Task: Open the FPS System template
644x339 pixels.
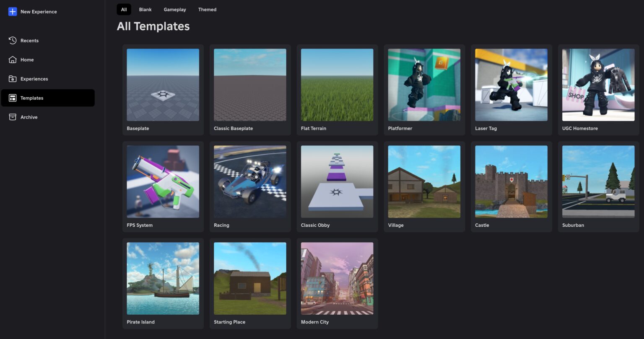Action: click(163, 181)
